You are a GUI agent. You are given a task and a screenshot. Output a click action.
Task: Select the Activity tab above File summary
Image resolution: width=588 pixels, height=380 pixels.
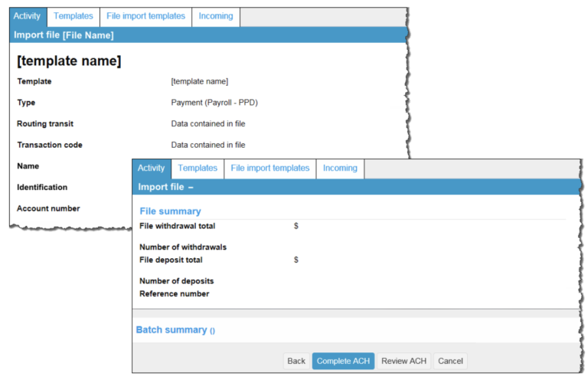(151, 169)
